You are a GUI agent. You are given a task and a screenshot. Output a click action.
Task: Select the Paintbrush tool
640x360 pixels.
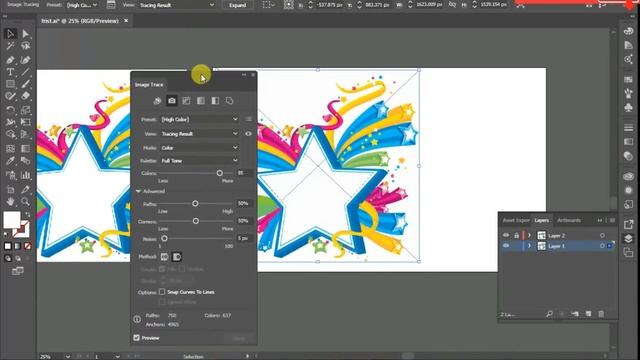click(x=25, y=84)
